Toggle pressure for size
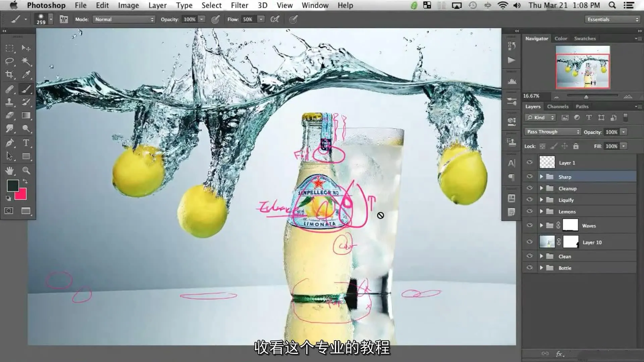 pos(293,19)
